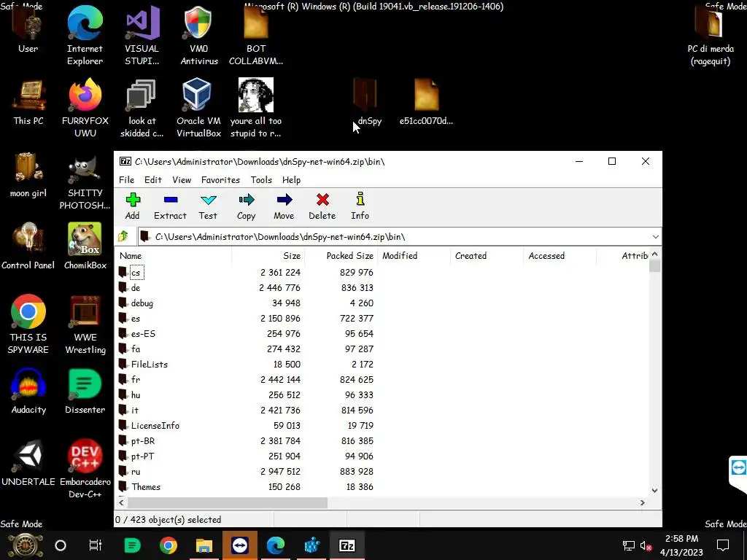
Task: Open Task View on the taskbar
Action: [96, 545]
